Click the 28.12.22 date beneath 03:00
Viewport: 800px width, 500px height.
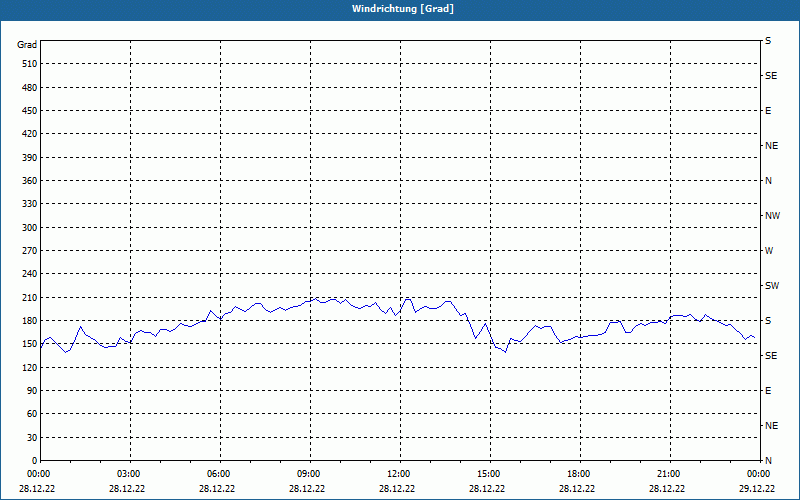coord(127,489)
